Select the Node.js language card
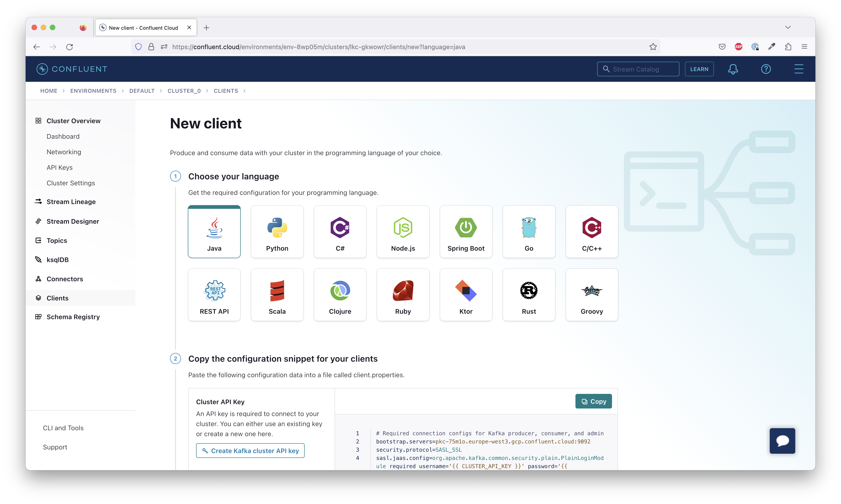This screenshot has height=504, width=841. click(x=403, y=232)
